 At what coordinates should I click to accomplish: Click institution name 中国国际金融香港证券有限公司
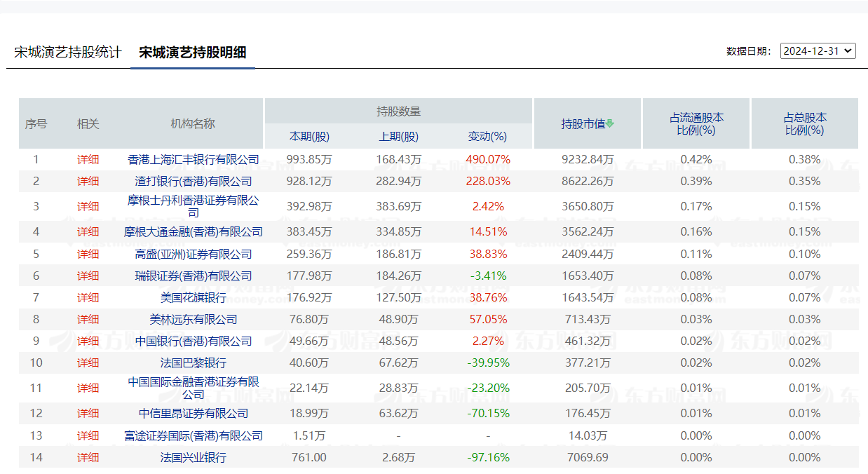194,388
